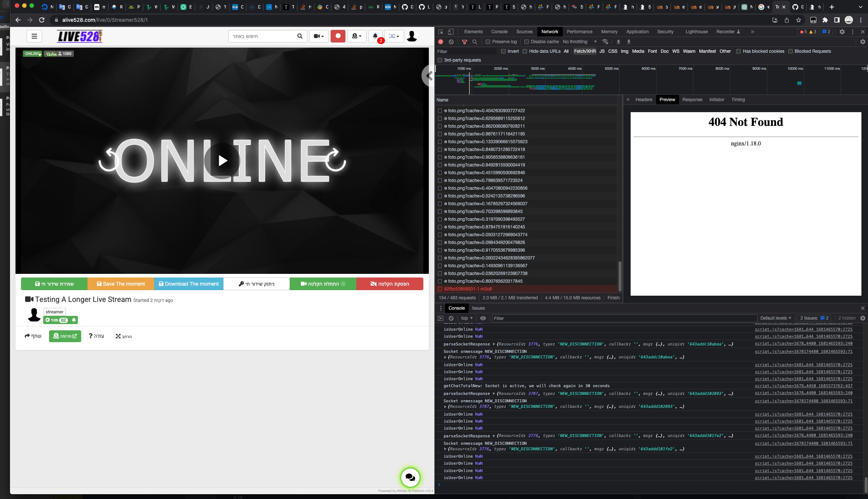Expand more DevTools tabs chevron
868x499 pixels.
[x=752, y=32]
